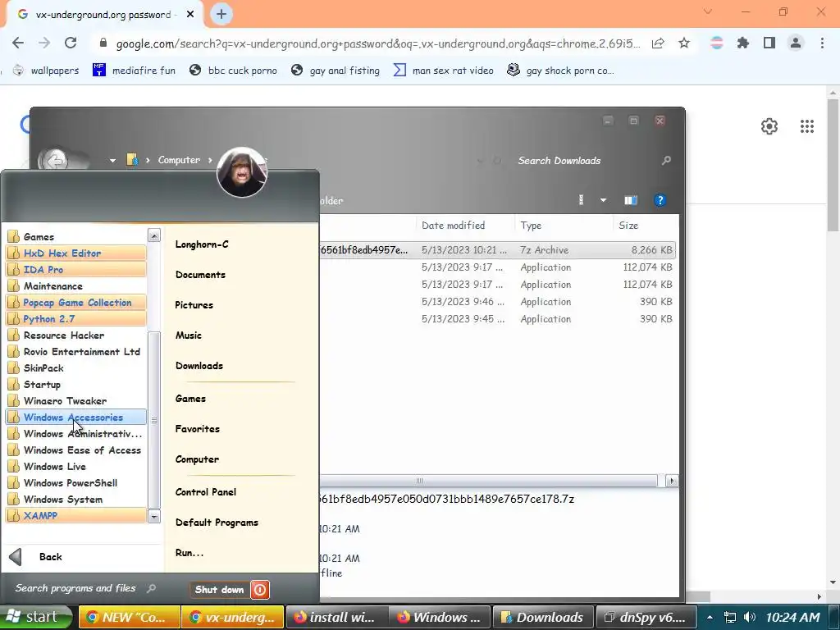
Task: Open Longhorn-C user folder
Action: [202, 244]
